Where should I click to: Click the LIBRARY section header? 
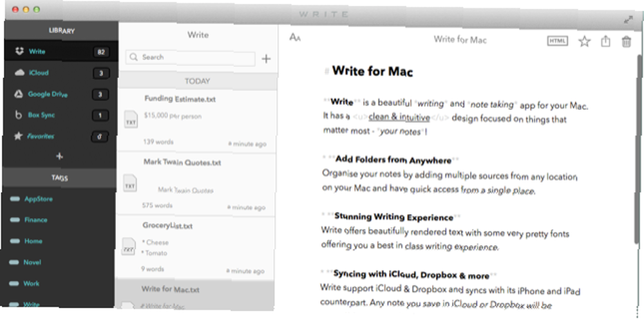point(62,31)
